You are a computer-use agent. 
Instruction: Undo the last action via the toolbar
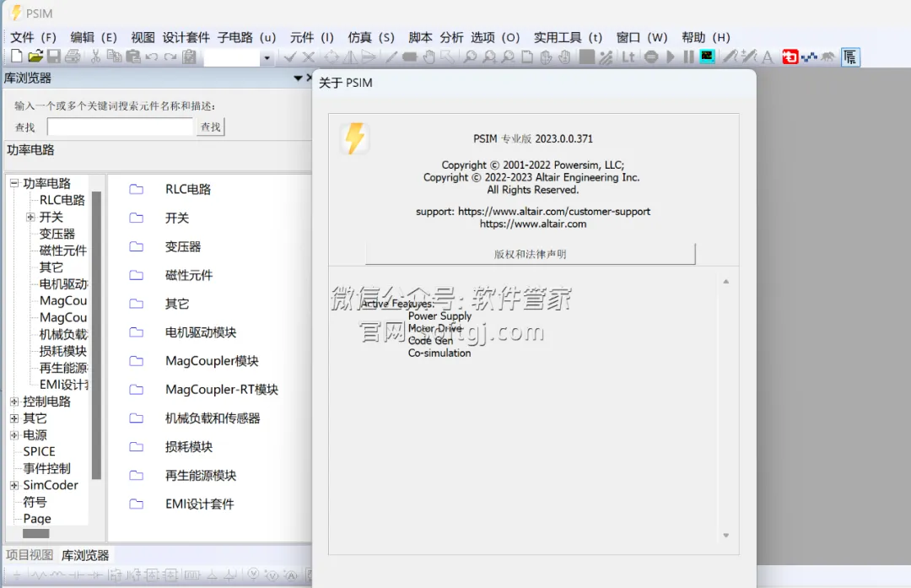pyautogui.click(x=152, y=57)
